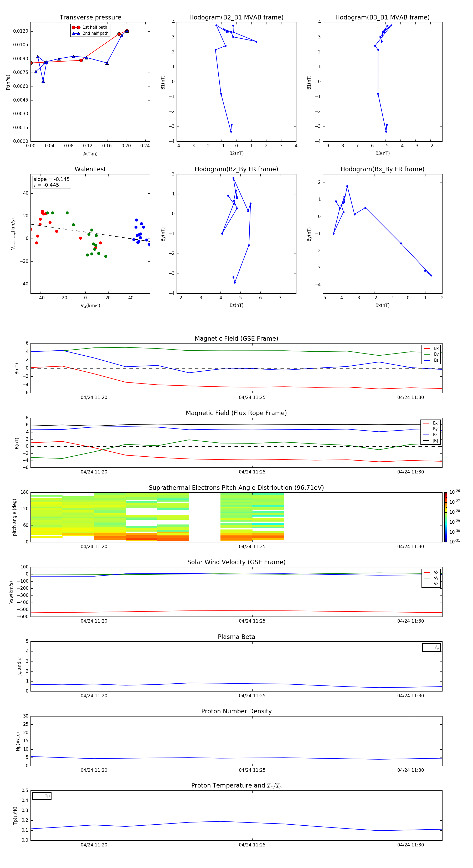Click the Proton Temperature and Te/Tp title

tap(236, 786)
